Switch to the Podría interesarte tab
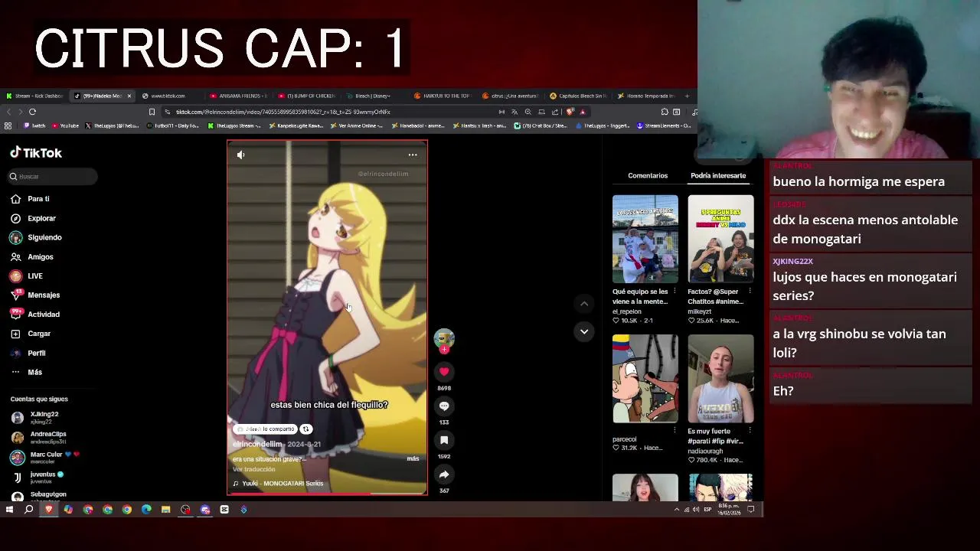The width and height of the screenshot is (980, 551). 718,176
